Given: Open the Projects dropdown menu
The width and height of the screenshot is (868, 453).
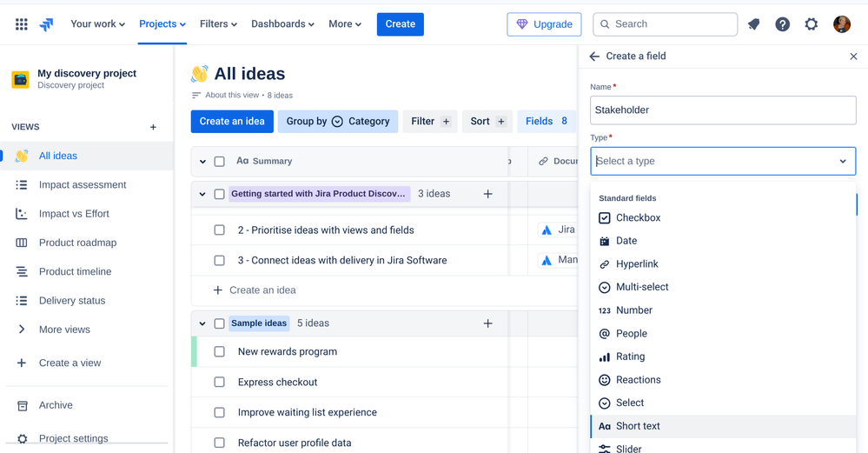Looking at the screenshot, I should click(x=162, y=24).
